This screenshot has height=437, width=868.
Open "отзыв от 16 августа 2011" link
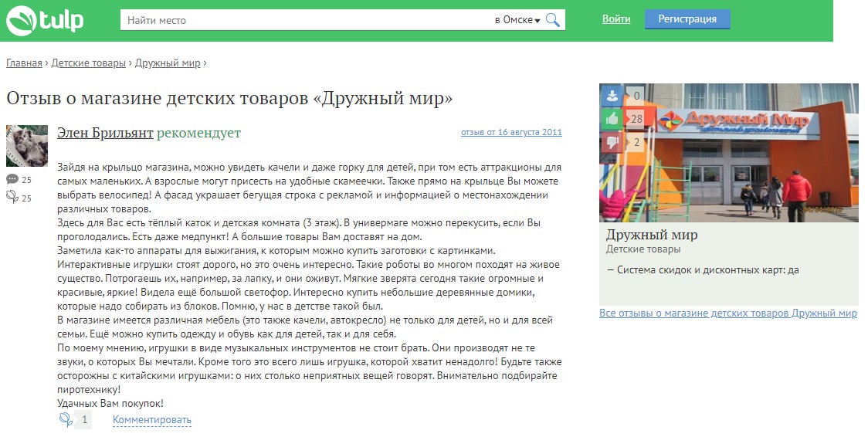pyautogui.click(x=511, y=132)
